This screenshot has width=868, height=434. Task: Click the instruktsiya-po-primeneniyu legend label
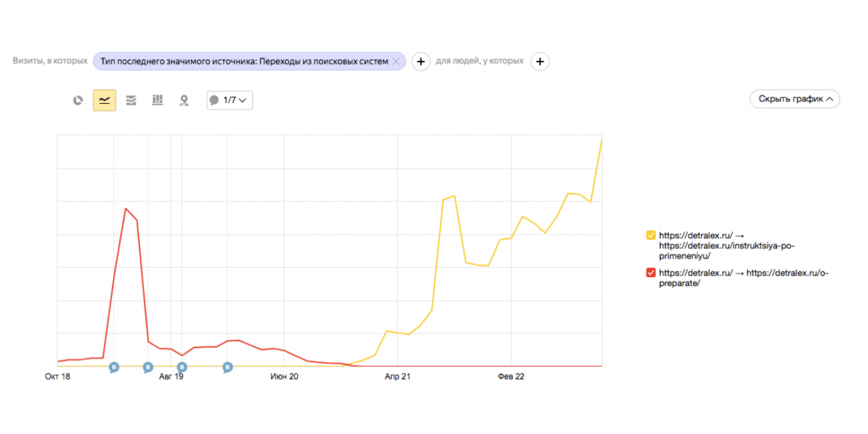point(727,246)
